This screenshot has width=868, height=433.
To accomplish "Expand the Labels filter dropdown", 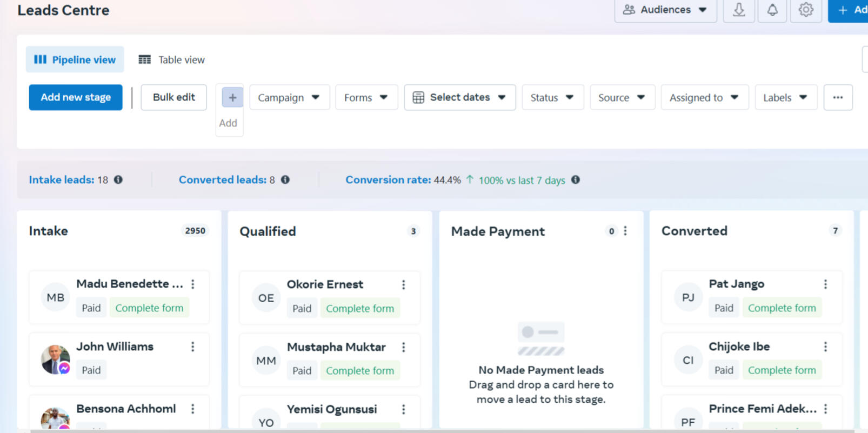I will click(x=786, y=97).
